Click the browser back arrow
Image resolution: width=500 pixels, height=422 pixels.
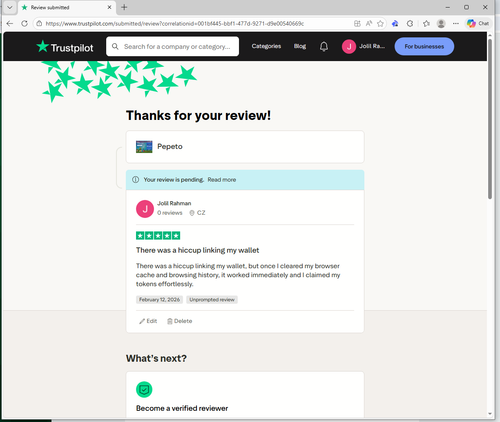[x=10, y=23]
